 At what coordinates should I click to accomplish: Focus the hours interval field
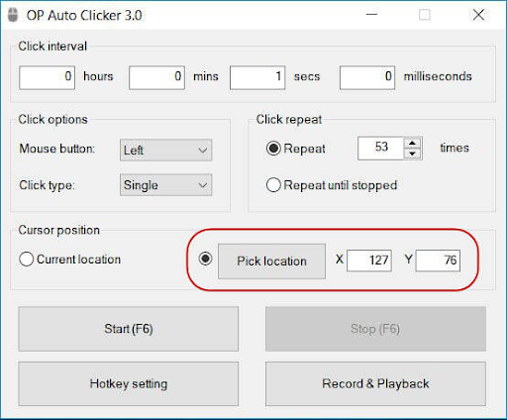coord(47,77)
